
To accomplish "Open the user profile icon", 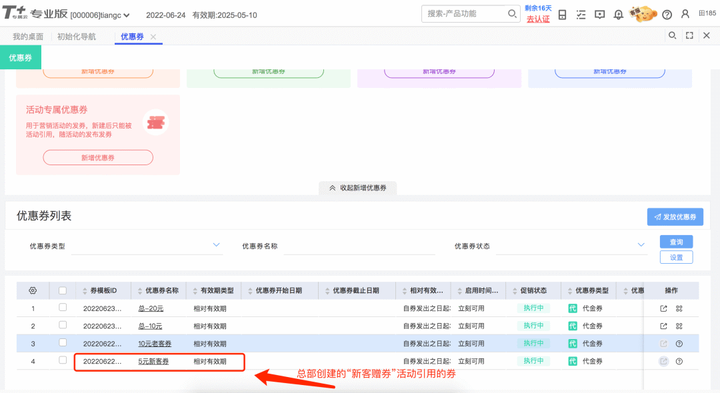I will click(685, 14).
